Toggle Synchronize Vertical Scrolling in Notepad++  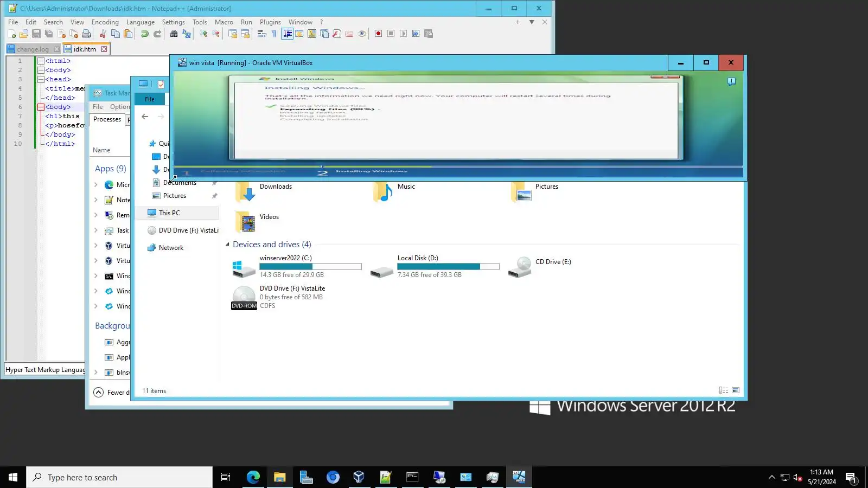232,34
